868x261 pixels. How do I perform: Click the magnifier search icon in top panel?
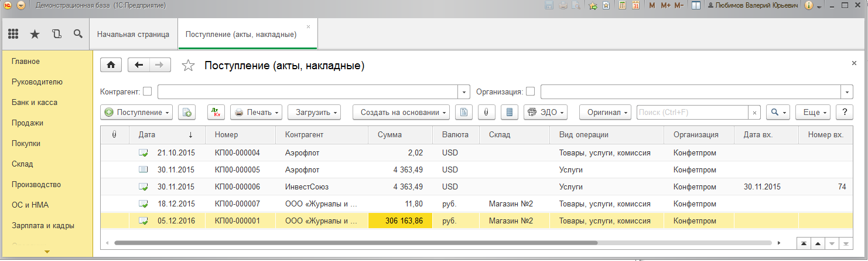tap(77, 34)
